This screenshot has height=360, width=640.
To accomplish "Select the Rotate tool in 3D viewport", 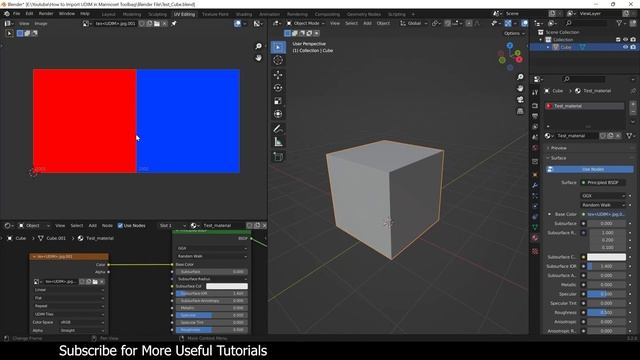I will coord(278,88).
